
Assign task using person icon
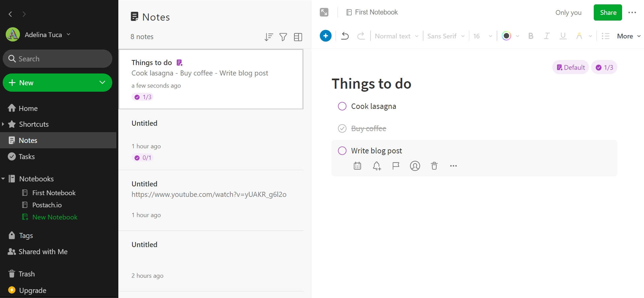click(x=415, y=166)
